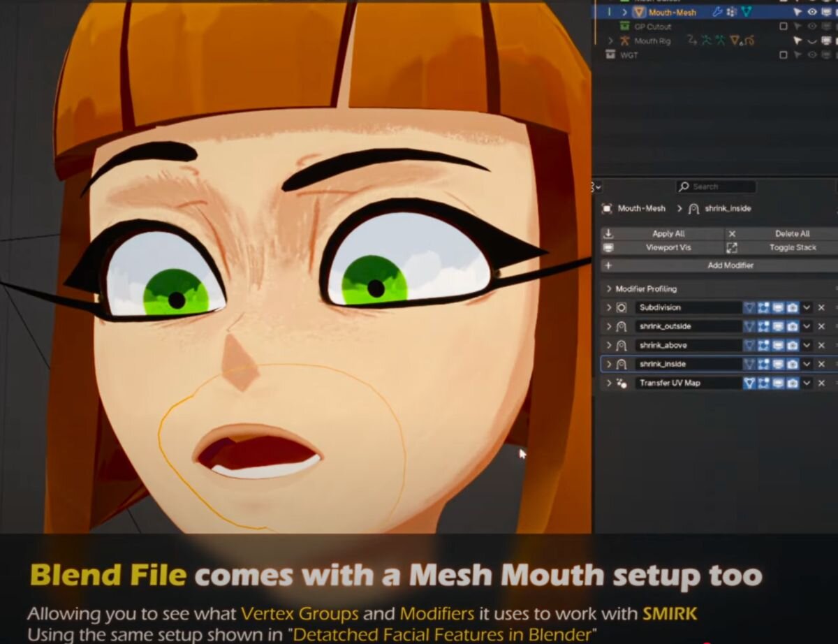The image size is (838, 644).
Task: Remove the shrink_above modifier with its X
Action: (821, 345)
